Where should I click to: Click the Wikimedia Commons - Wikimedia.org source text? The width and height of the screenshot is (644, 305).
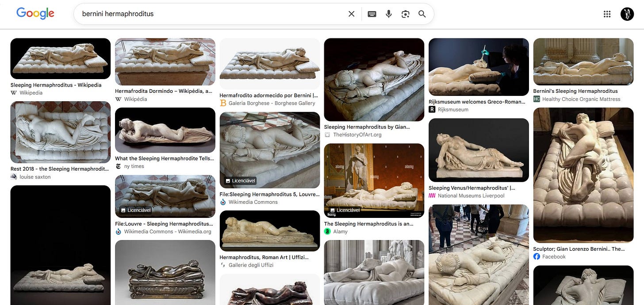pos(168,232)
